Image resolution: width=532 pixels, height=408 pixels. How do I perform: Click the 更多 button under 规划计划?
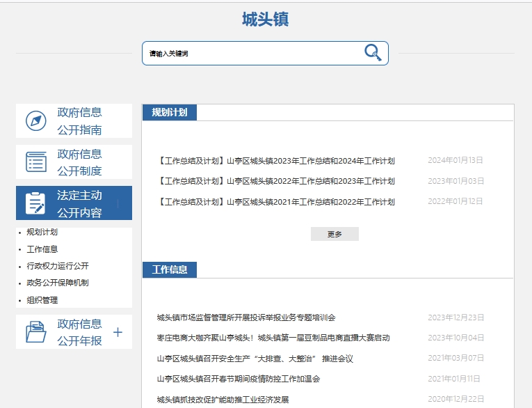(334, 234)
